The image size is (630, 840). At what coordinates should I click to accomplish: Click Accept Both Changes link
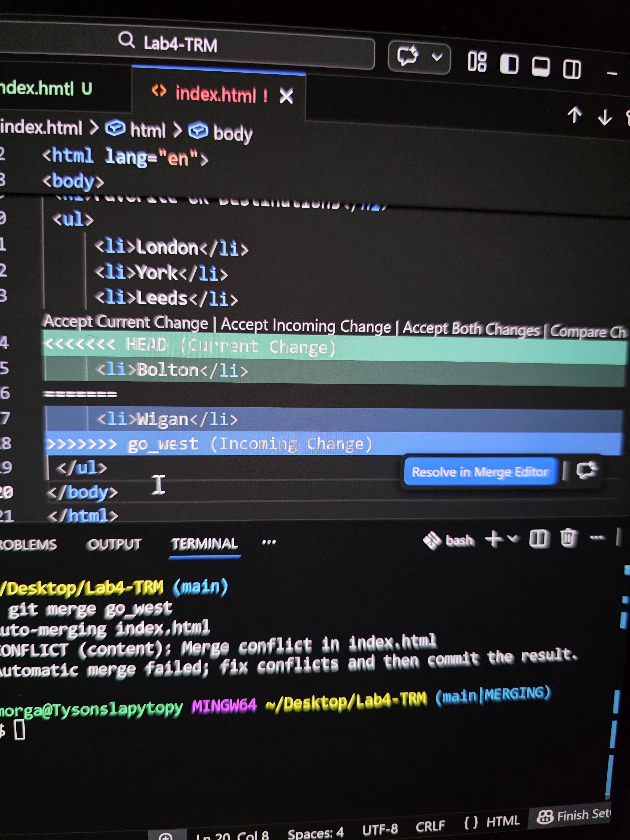coord(471,329)
